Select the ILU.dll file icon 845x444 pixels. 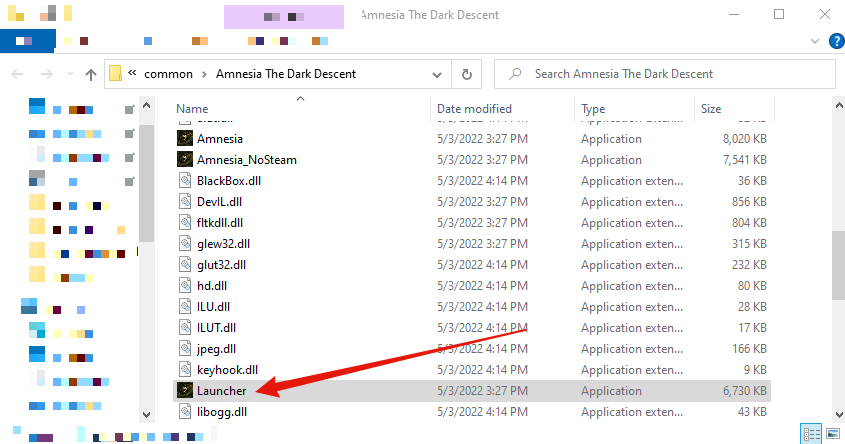click(185, 307)
